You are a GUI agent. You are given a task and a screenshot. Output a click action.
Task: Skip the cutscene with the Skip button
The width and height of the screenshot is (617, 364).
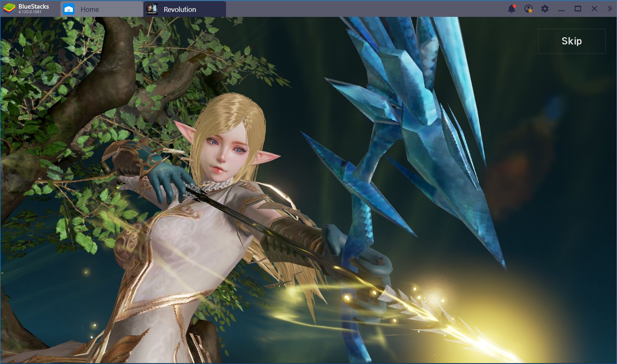click(572, 41)
